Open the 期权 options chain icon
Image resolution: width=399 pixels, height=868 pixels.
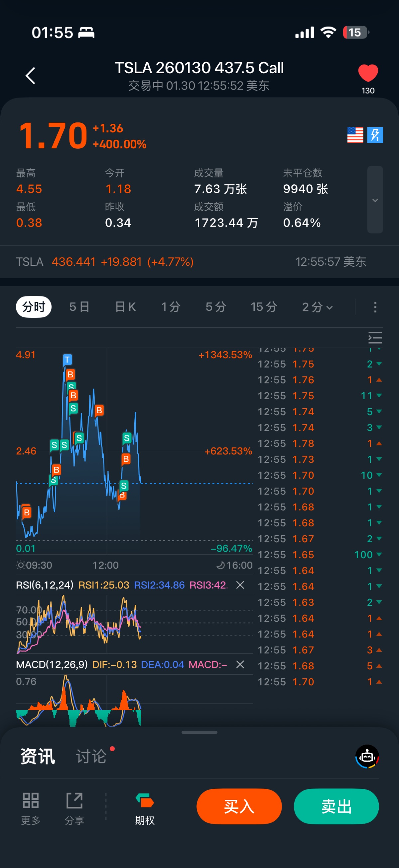[x=145, y=808]
